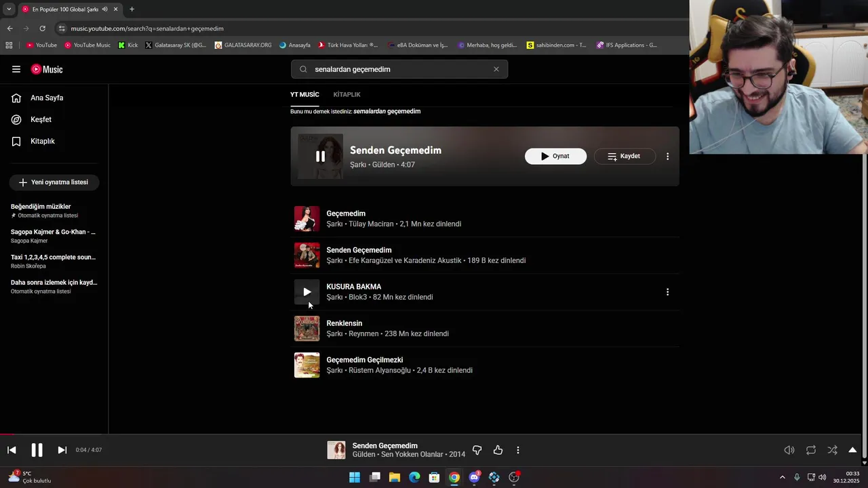868x488 pixels.
Task: Click Geçemedim Geçilmezki album thumbnail
Action: click(307, 365)
